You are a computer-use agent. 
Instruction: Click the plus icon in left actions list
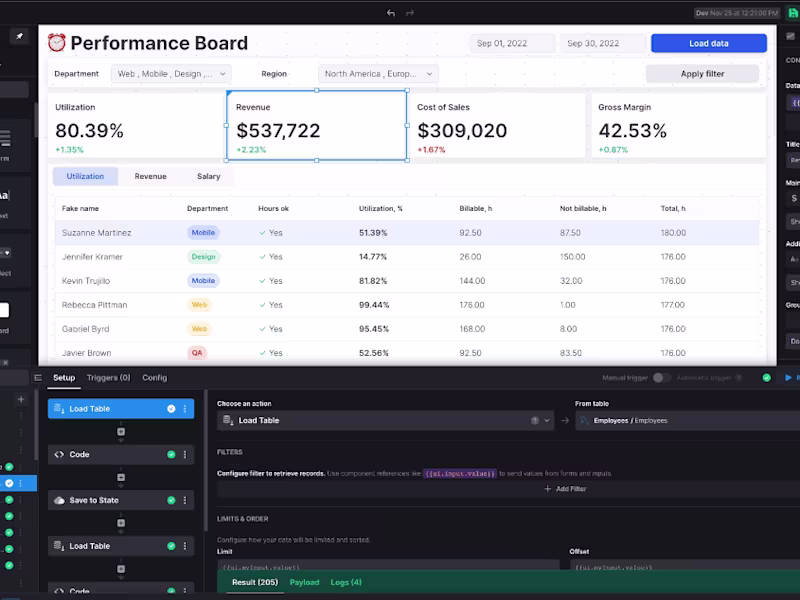pos(21,399)
